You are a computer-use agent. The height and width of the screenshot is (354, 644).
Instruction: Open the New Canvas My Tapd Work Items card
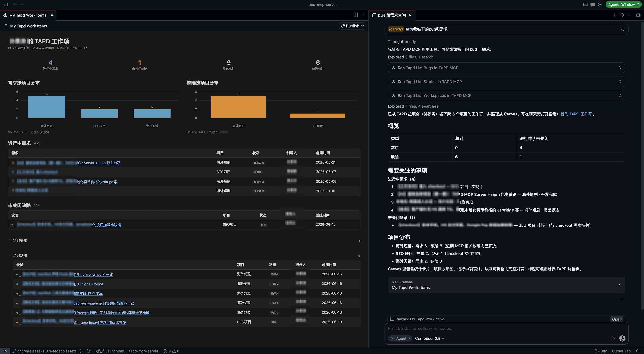pos(506,285)
